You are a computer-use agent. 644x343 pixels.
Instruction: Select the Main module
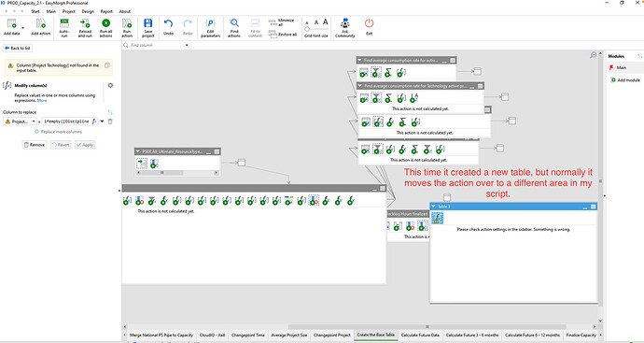621,67
